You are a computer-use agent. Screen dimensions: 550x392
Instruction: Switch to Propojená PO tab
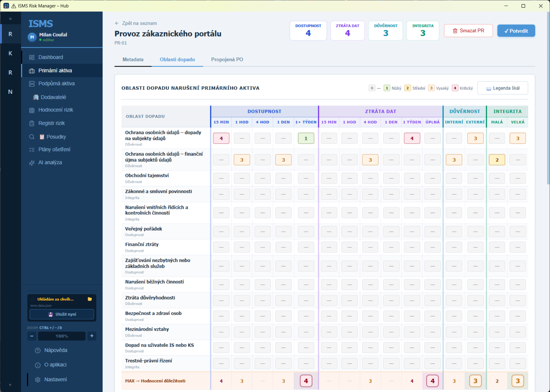coord(227,60)
